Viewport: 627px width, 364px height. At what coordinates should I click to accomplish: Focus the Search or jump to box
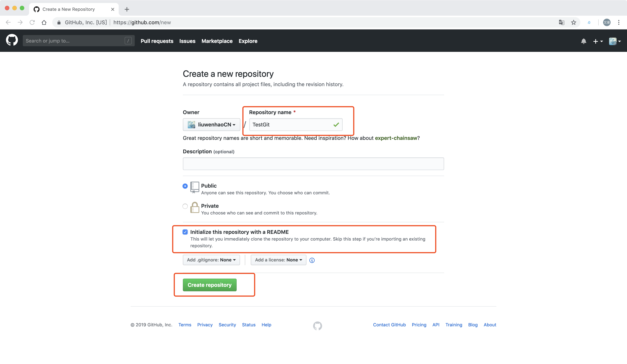coord(79,41)
